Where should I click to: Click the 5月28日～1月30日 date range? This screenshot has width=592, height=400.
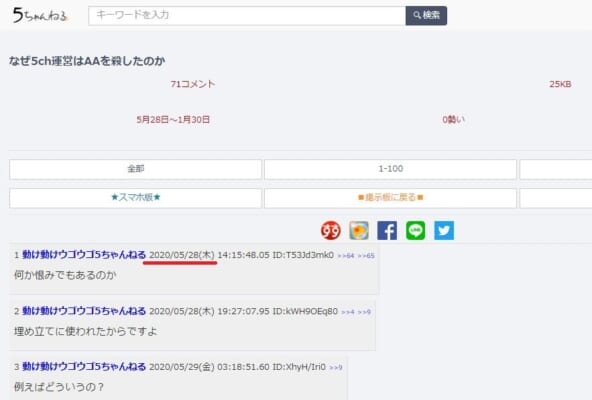pyautogui.click(x=173, y=120)
